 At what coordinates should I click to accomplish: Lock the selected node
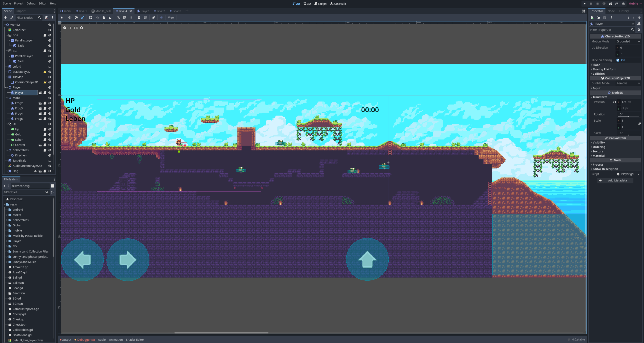coord(139,18)
